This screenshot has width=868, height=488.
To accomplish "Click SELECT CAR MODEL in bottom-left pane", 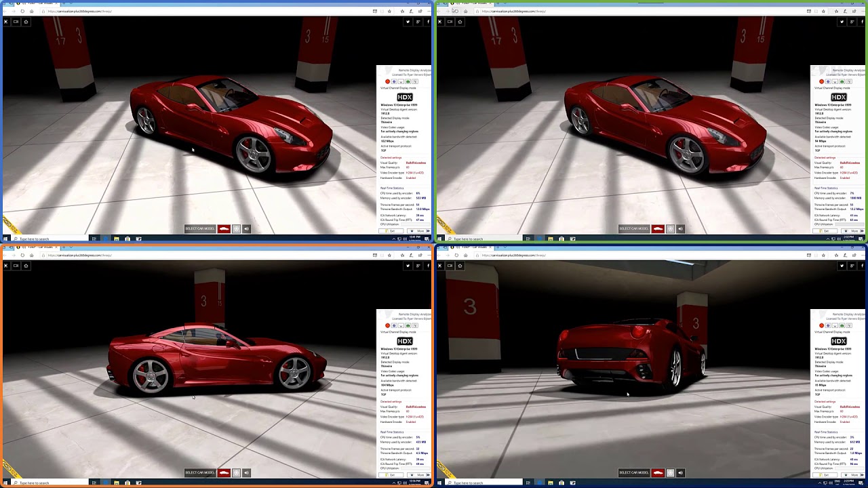I will click(200, 472).
